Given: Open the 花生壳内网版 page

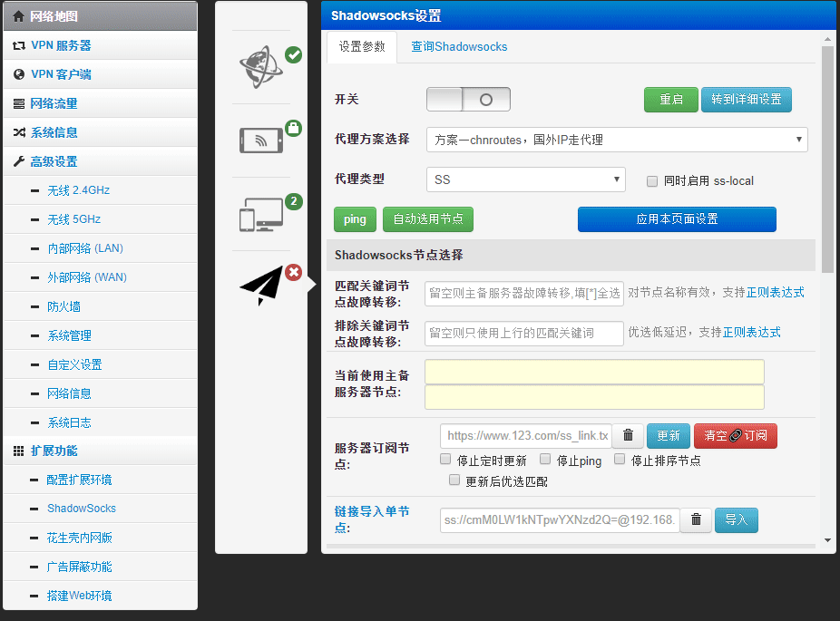Looking at the screenshot, I should coord(101,538).
